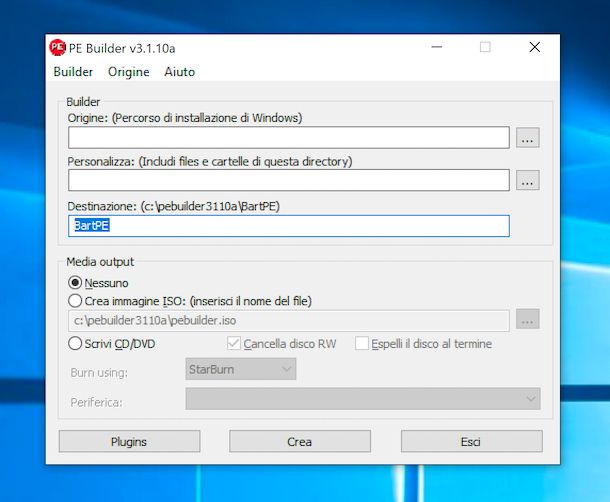Click the Esci button
This screenshot has height=502, width=610.
[x=472, y=441]
